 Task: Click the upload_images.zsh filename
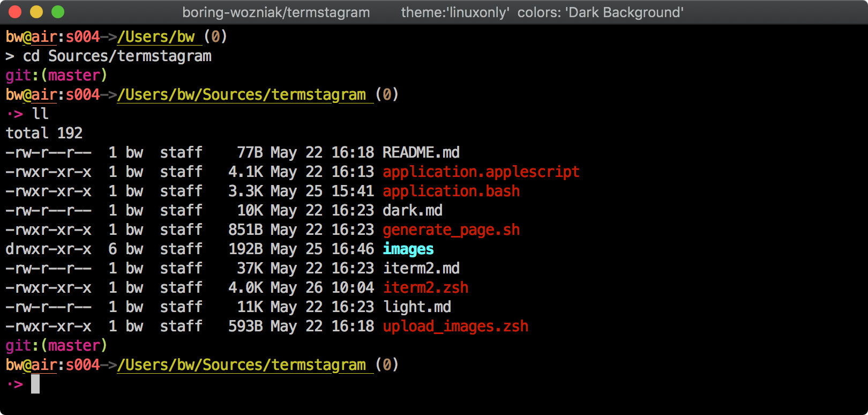(455, 327)
